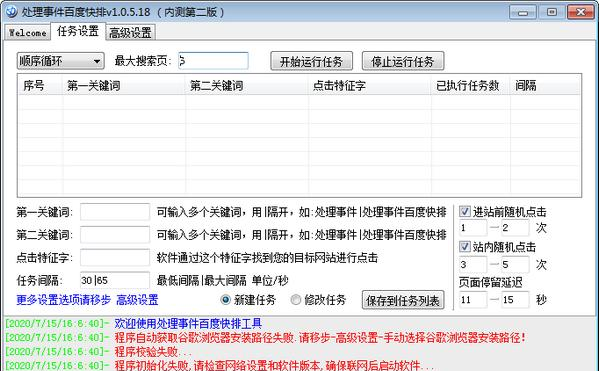Focus the 最大搜索页 input field
Screen dimensions: 599x371
coord(213,61)
